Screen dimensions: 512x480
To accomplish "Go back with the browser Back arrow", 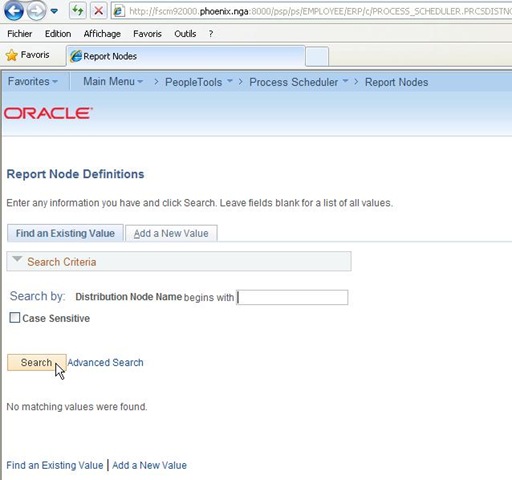I will click(13, 11).
